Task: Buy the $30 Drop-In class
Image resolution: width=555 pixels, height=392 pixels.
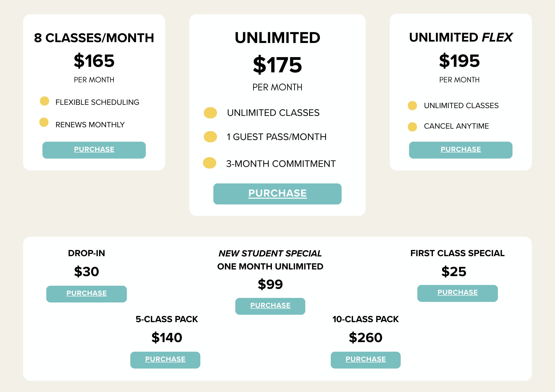Action: tap(87, 294)
